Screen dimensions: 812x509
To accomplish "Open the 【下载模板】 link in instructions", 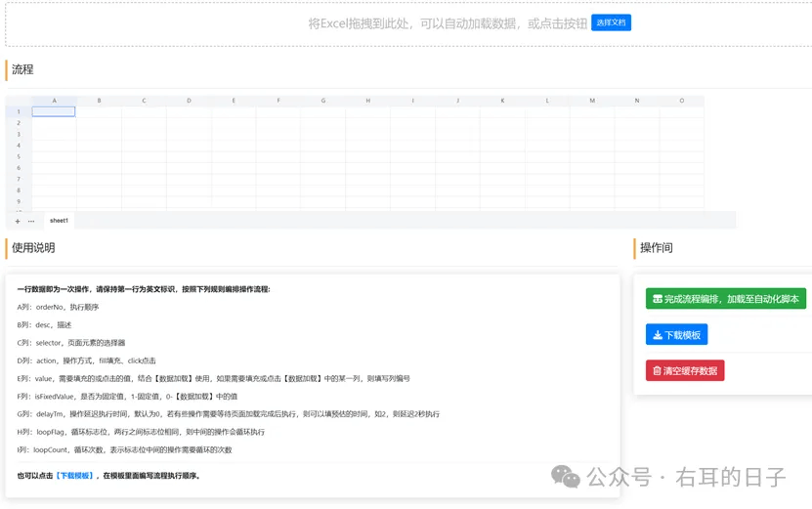I will [74, 476].
